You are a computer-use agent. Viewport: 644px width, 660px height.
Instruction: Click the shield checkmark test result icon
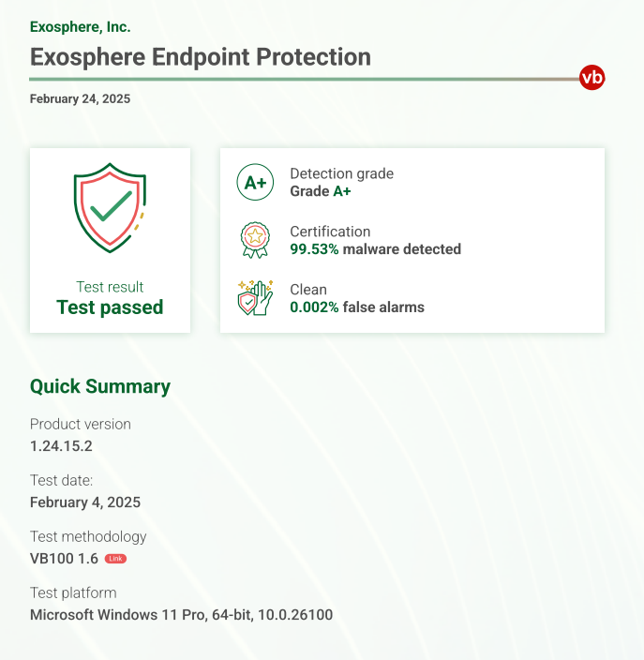110,207
